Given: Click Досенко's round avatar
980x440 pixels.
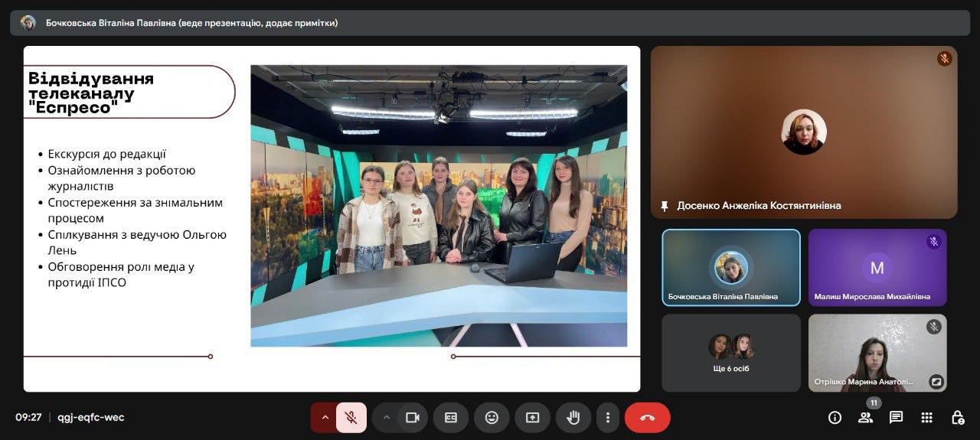Looking at the screenshot, I should click(804, 132).
